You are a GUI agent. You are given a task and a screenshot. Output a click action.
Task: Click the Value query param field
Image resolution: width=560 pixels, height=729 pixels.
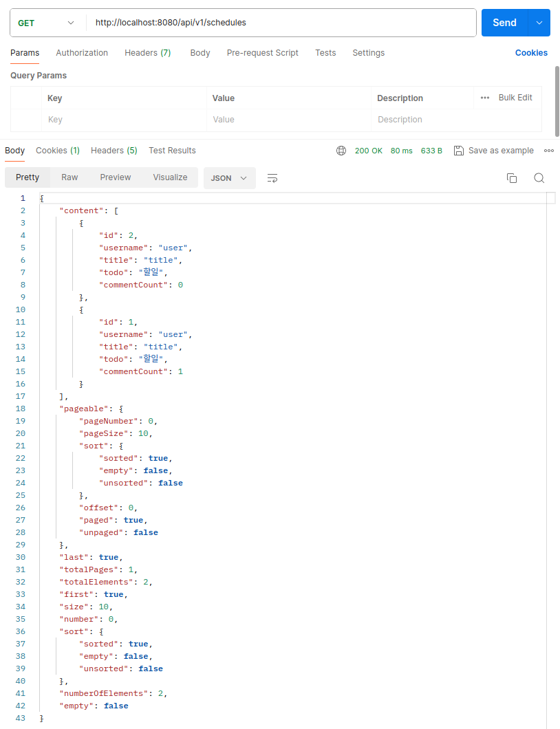pyautogui.click(x=289, y=120)
